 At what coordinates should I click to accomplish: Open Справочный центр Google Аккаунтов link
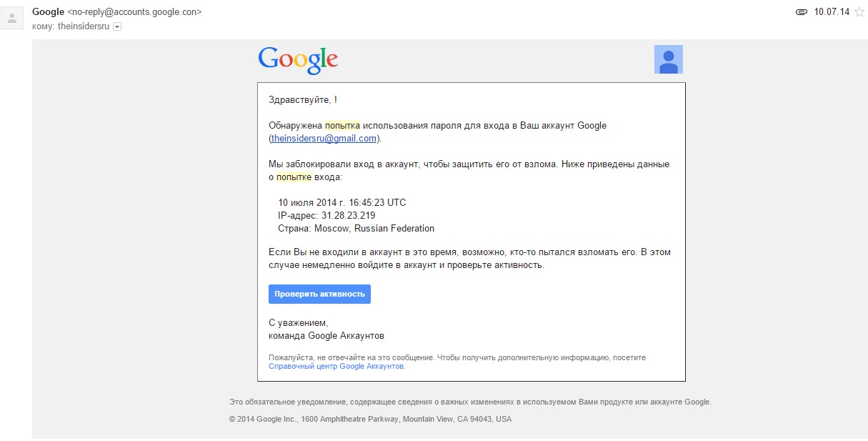pyautogui.click(x=336, y=366)
